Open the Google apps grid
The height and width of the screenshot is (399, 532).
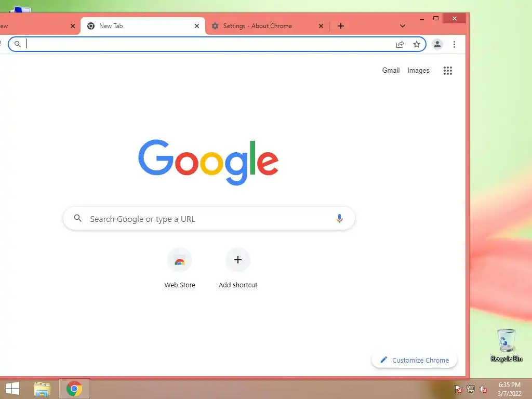click(448, 71)
